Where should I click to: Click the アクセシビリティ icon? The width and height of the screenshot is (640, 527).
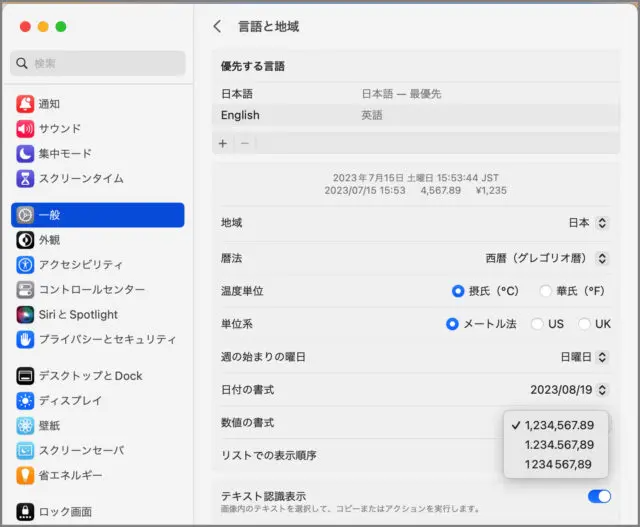point(25,265)
